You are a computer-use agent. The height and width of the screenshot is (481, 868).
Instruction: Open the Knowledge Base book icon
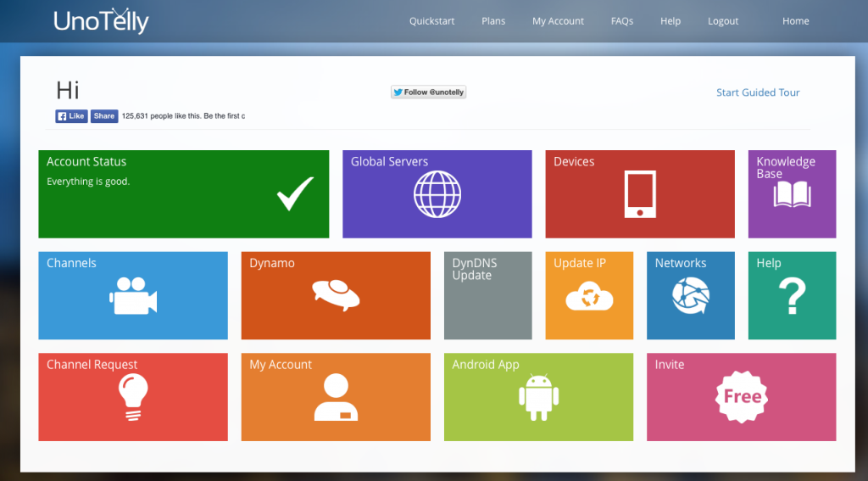(793, 195)
